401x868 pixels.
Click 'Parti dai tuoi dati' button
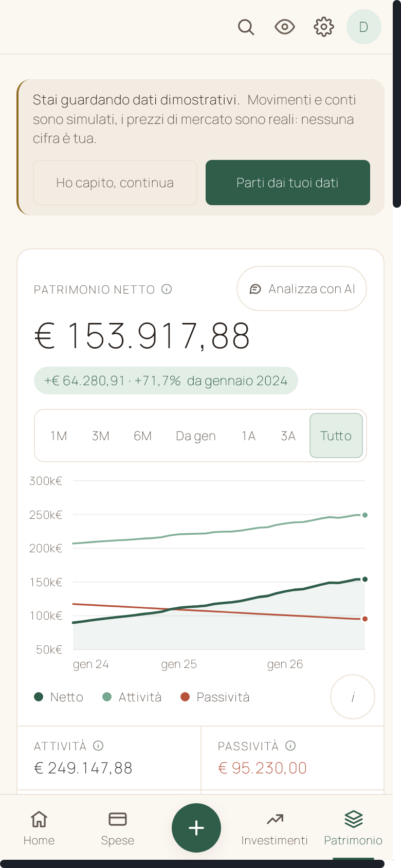click(288, 183)
